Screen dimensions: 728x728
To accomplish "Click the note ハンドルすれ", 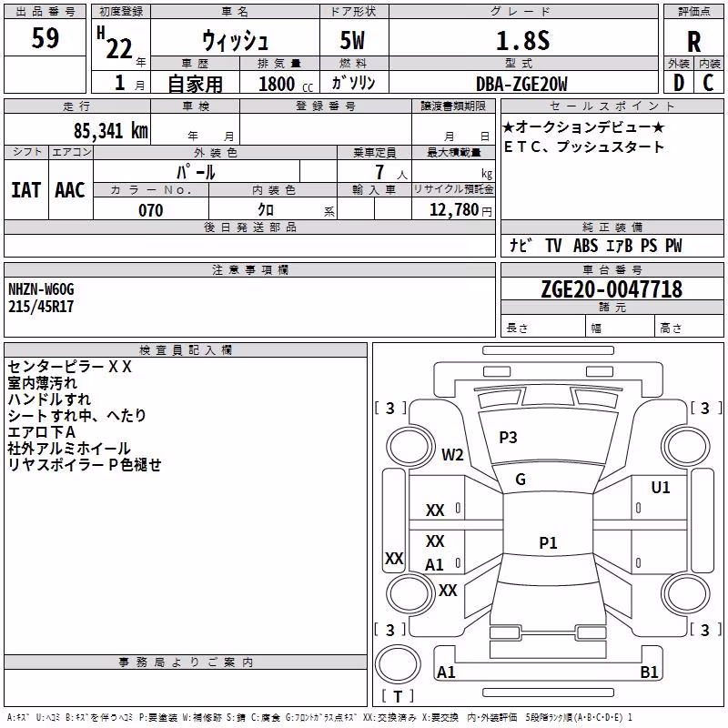I will point(49,399).
